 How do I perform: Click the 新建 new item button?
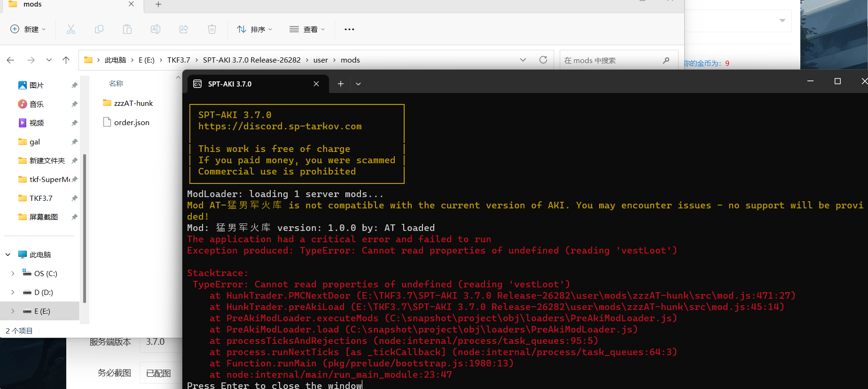coord(28,29)
